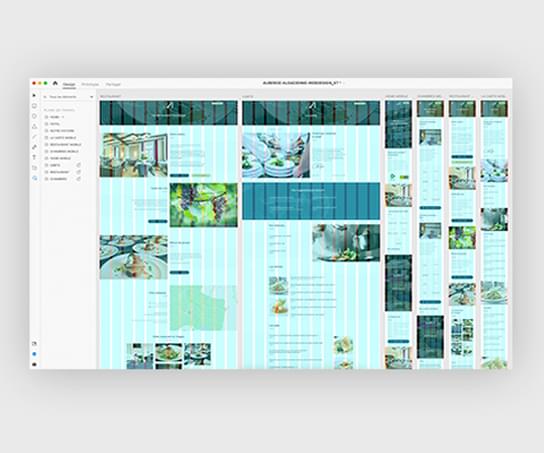Click the HOME MOBILE artboard title on the canvas
The height and width of the screenshot is (453, 544).
tap(397, 96)
